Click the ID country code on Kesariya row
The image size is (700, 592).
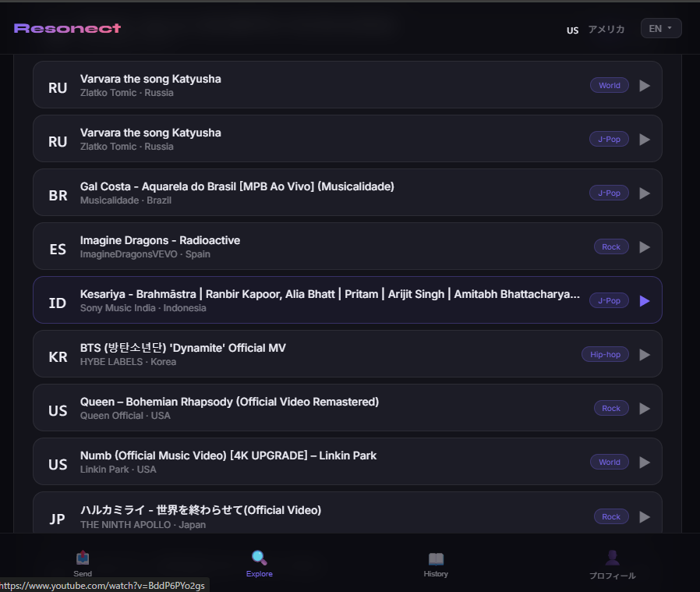tap(58, 303)
